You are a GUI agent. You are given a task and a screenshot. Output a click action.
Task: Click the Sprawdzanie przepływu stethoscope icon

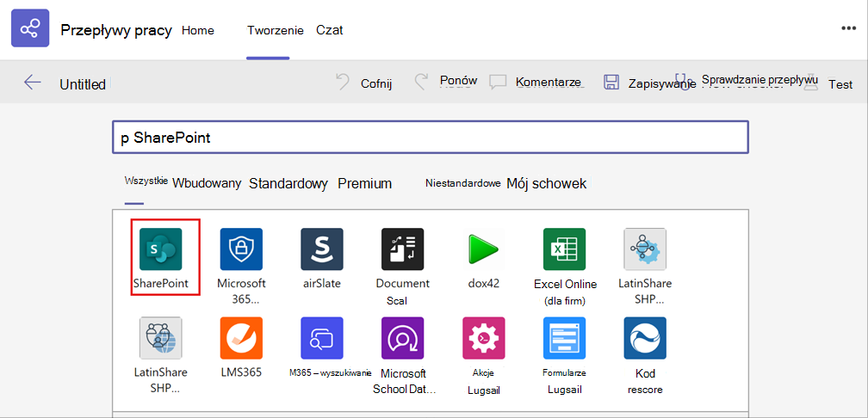(685, 83)
